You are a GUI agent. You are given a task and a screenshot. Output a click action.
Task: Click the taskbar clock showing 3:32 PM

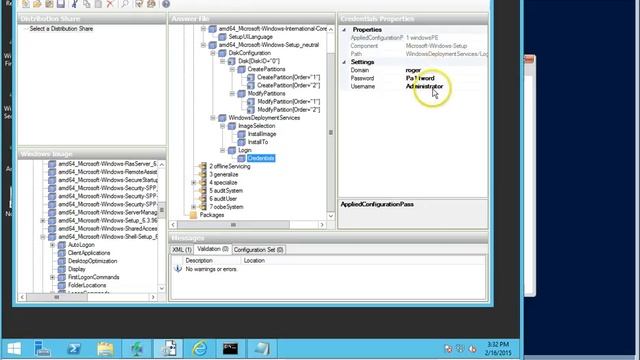(x=498, y=349)
